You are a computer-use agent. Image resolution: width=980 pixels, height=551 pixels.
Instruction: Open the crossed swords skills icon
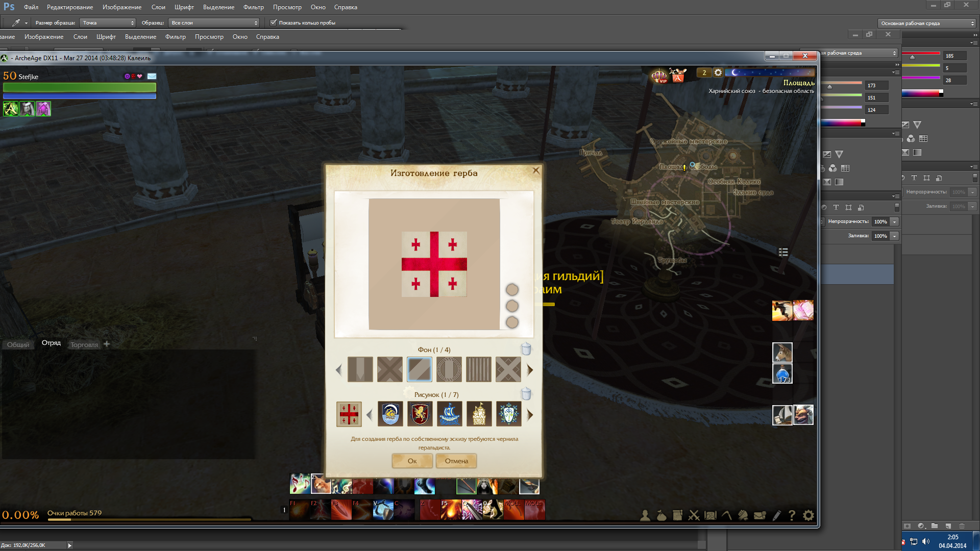(694, 515)
